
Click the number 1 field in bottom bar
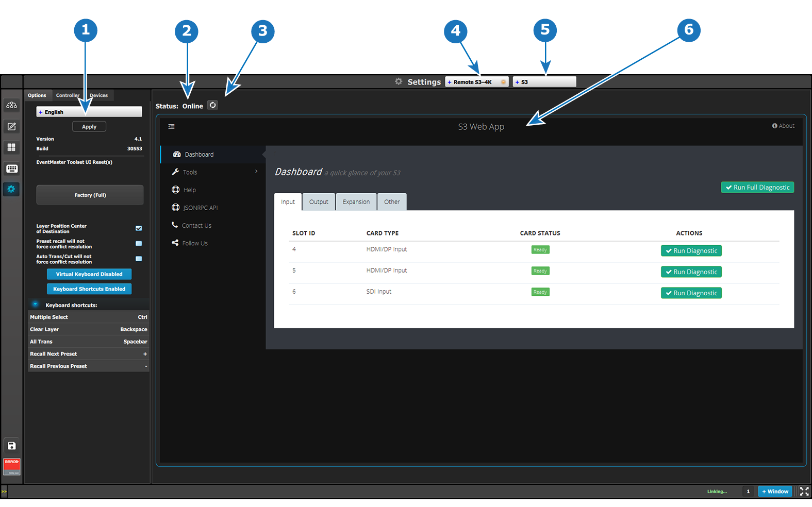tap(749, 492)
